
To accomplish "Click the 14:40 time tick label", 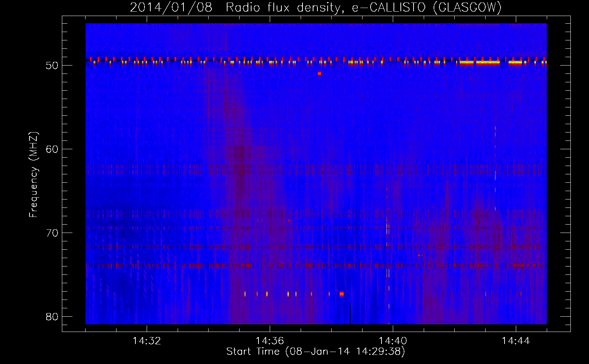I will tap(393, 341).
